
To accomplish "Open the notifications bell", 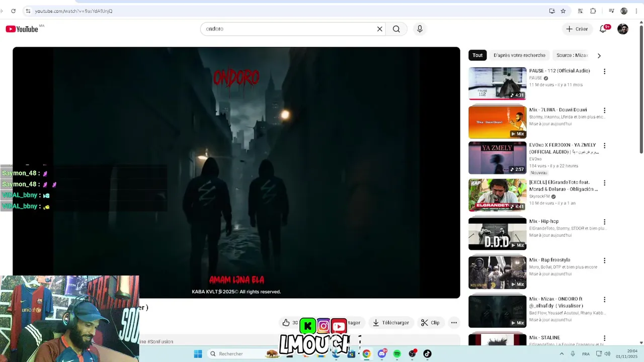I will [x=603, y=29].
